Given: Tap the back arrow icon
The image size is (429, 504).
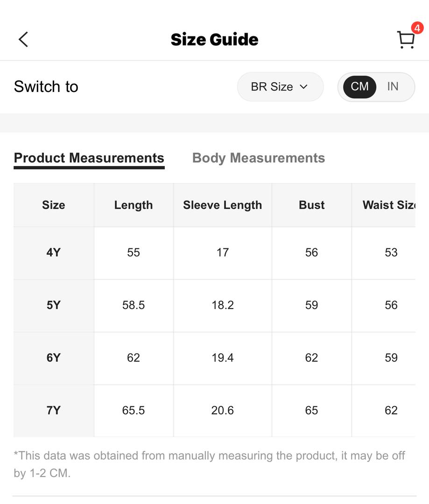Looking at the screenshot, I should (23, 40).
